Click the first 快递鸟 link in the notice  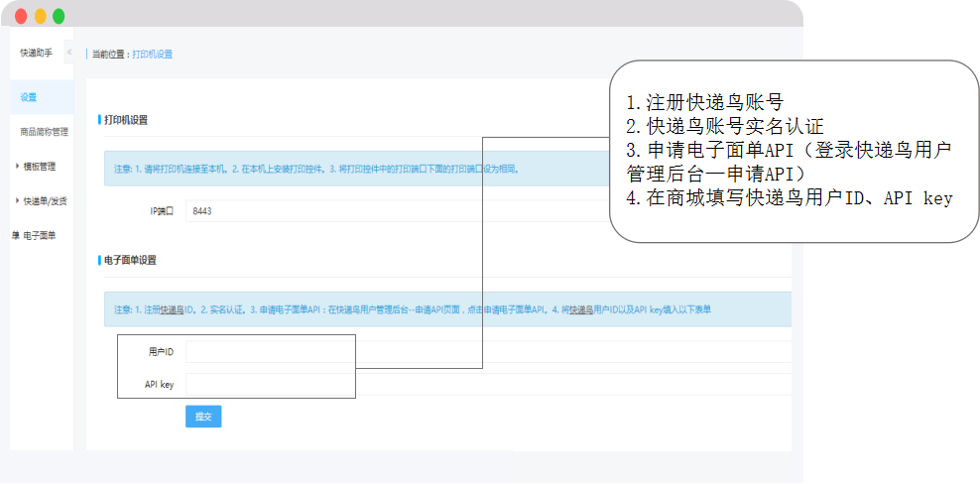tap(172, 309)
